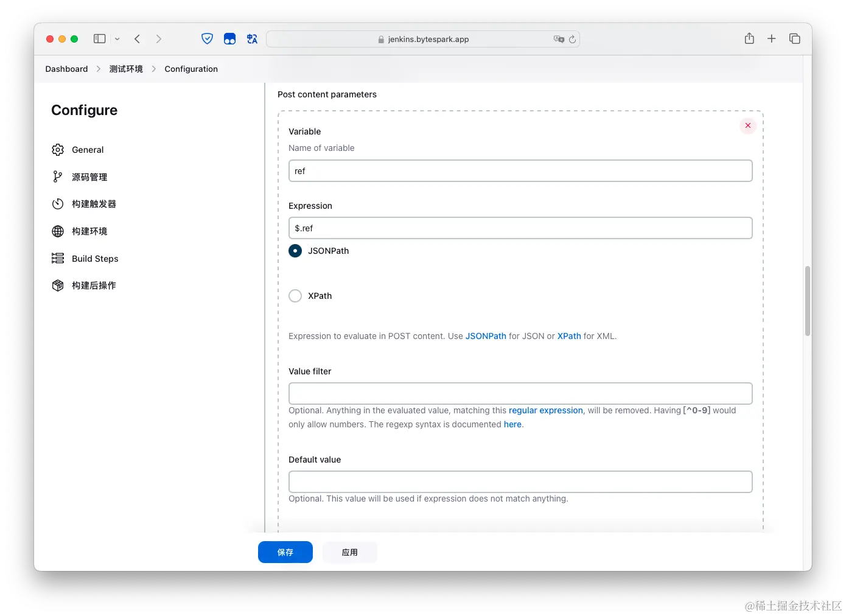Open a new tab with plus icon
Viewport: 846px width, 616px height.
pyautogui.click(x=771, y=39)
